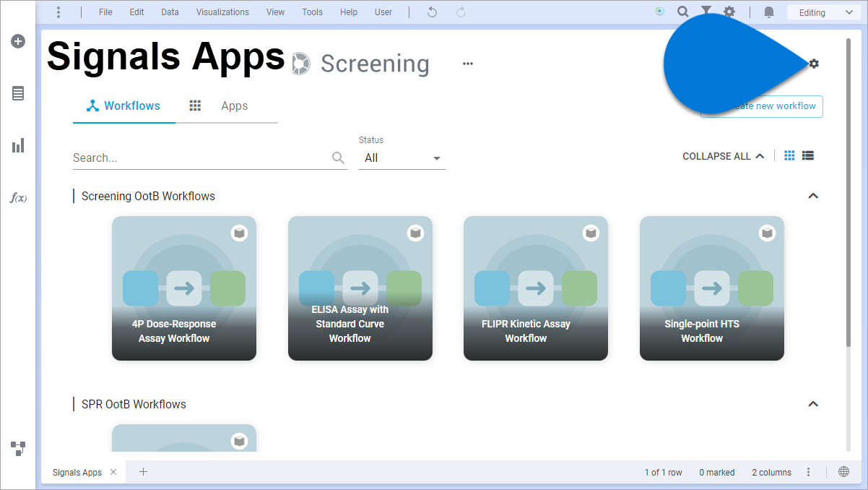Select the Apps tab
Screen dimensions: 868x490
click(x=227, y=106)
